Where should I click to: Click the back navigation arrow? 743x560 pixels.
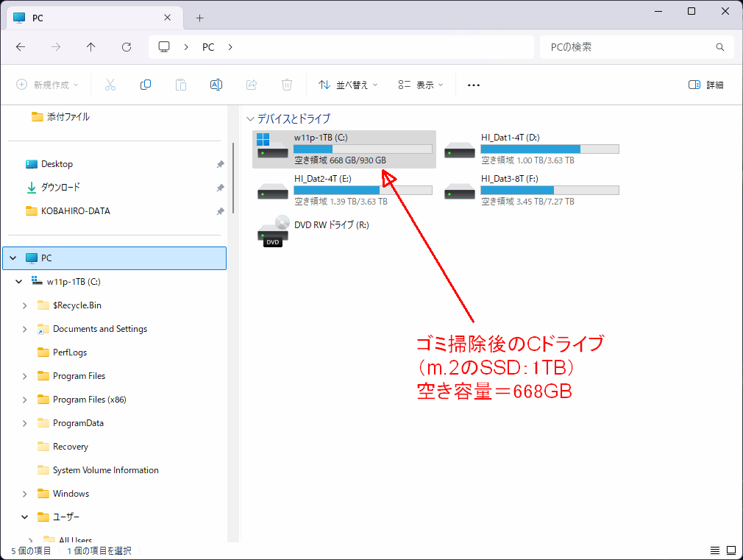click(21, 47)
